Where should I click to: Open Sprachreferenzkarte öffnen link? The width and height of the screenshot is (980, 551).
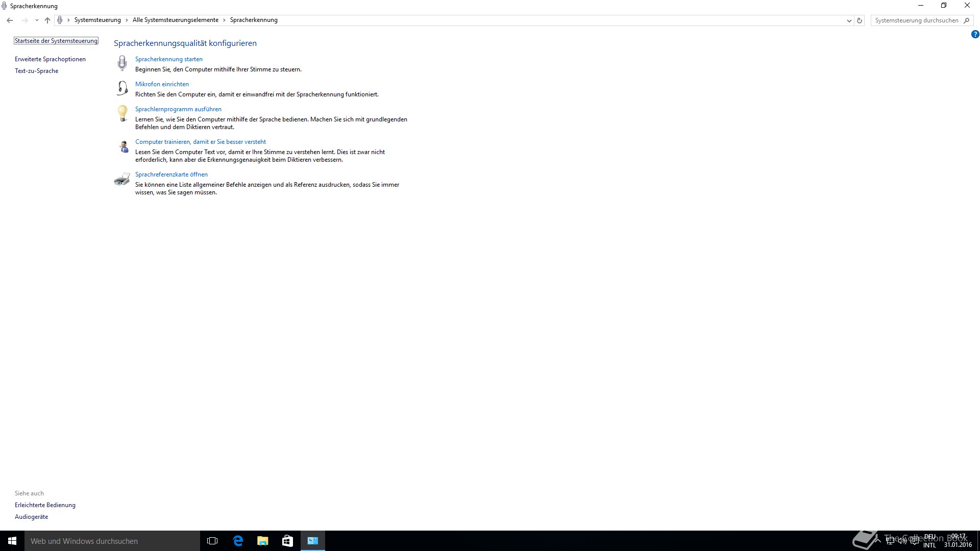[171, 174]
